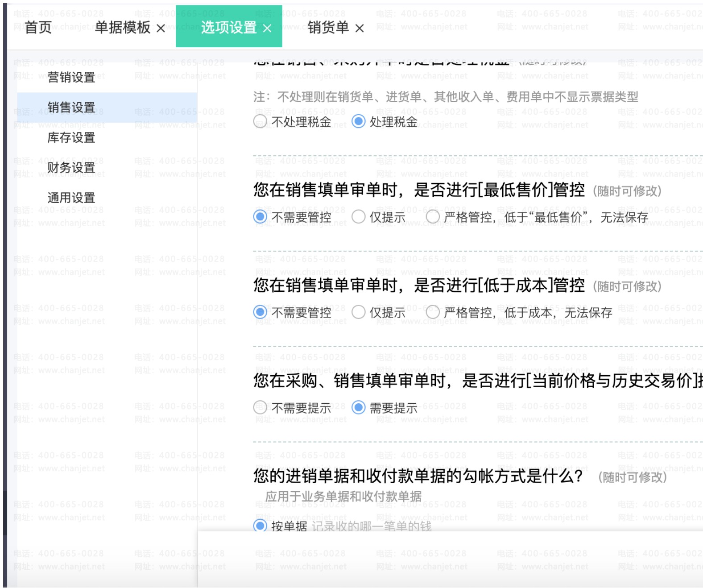
Task: Open 库存设置 in the sidebar
Action: pyautogui.click(x=71, y=137)
